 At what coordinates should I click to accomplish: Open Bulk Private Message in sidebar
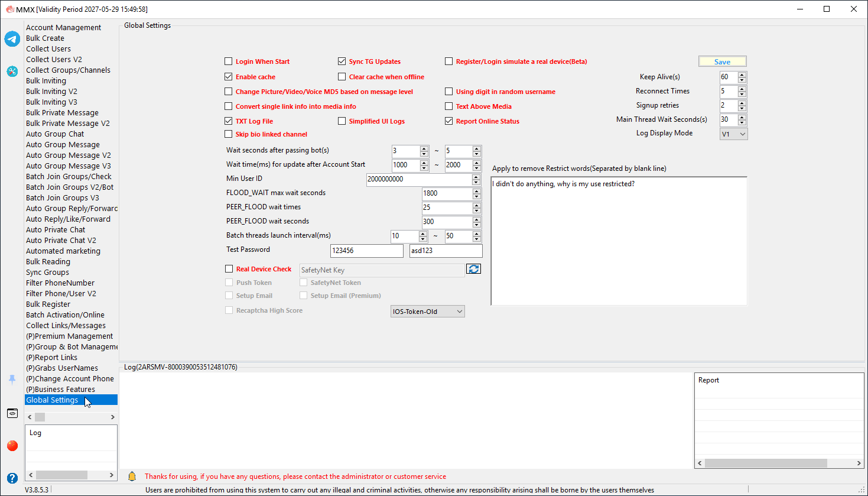point(63,113)
